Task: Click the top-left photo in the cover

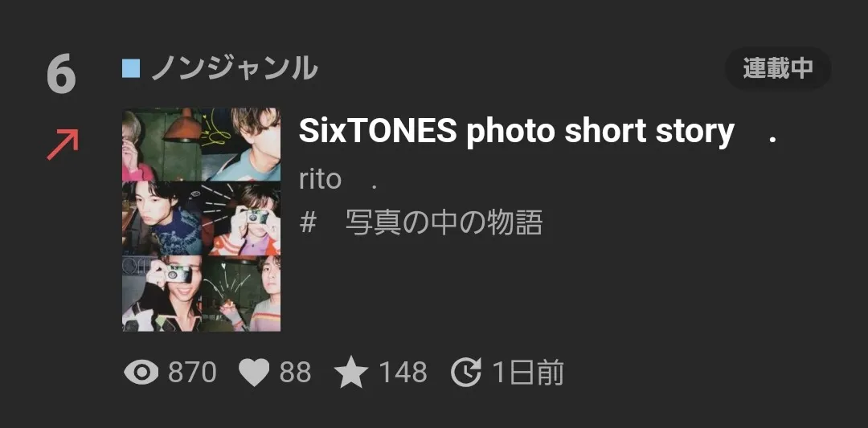Action: (162, 145)
